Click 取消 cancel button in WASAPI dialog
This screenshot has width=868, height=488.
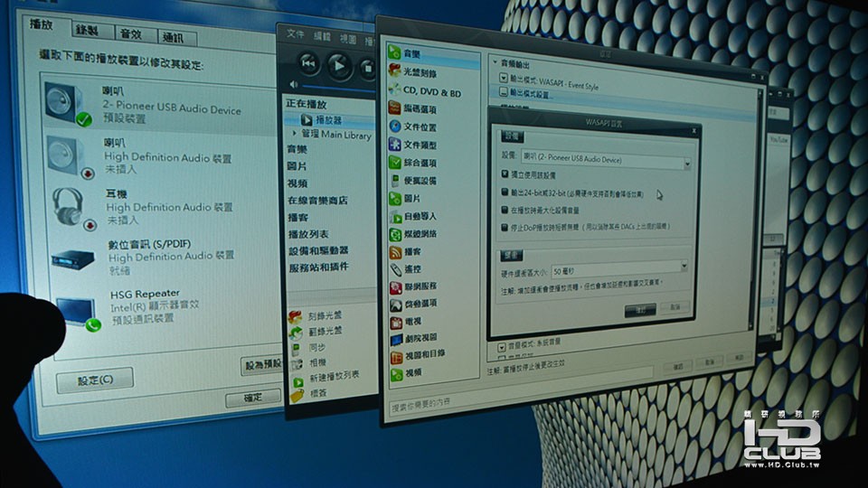click(675, 306)
